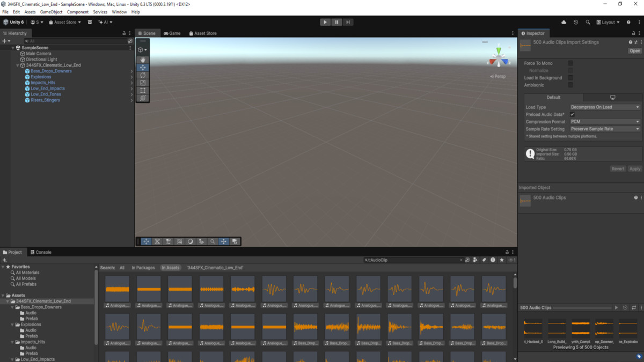The width and height of the screenshot is (644, 362).
Task: Click the Play button
Action: pos(325,22)
